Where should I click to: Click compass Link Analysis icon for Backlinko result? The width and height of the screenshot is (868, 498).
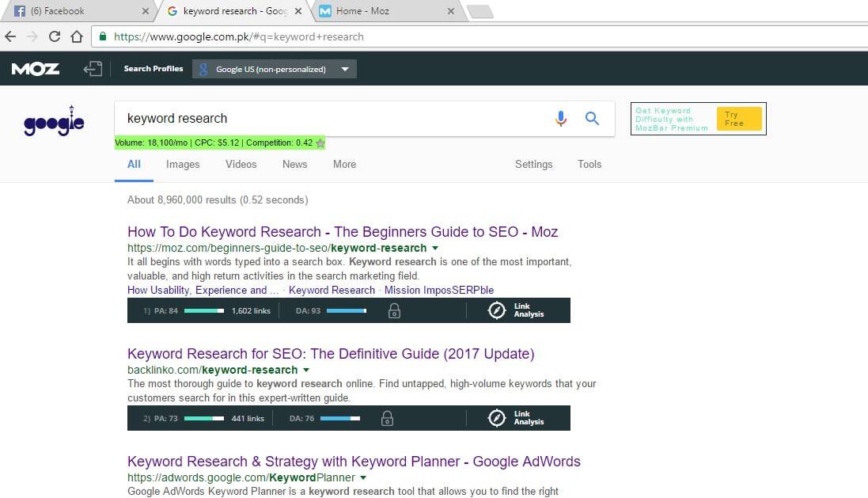[497, 418]
